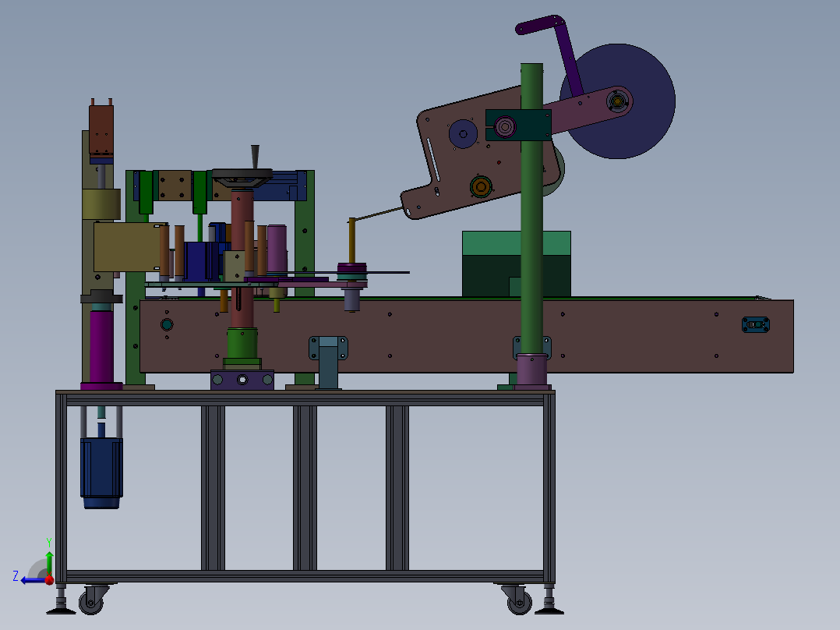
Task: Select the green box behind the column
Action: tap(492, 264)
